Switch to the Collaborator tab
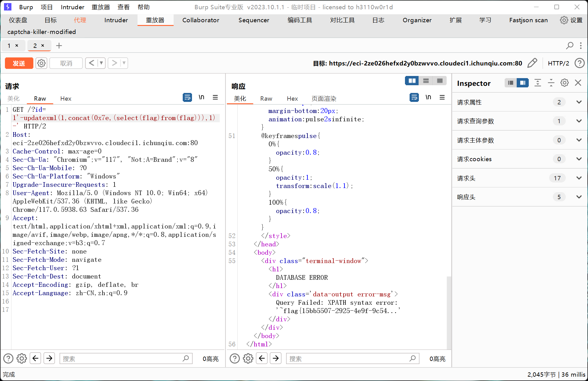 click(x=201, y=20)
